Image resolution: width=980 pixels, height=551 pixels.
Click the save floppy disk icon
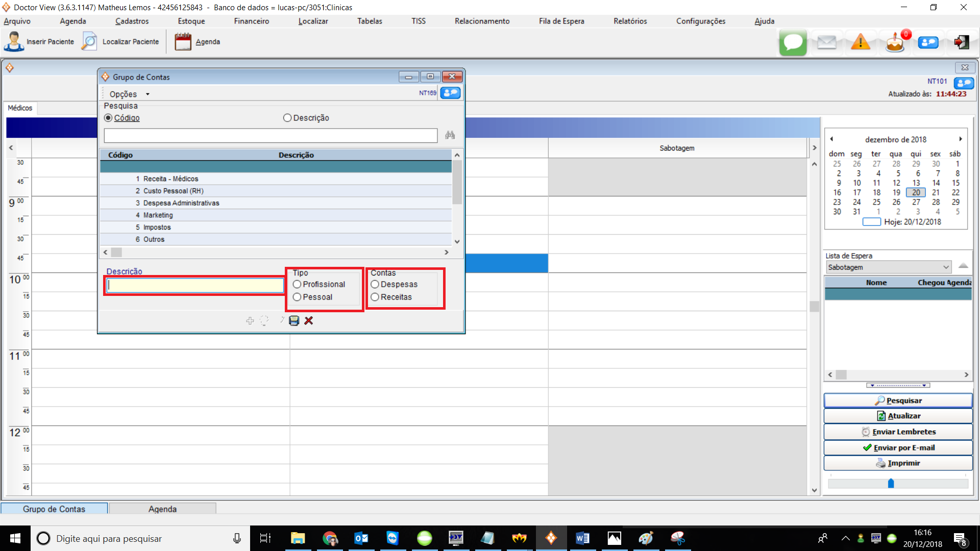pyautogui.click(x=294, y=320)
